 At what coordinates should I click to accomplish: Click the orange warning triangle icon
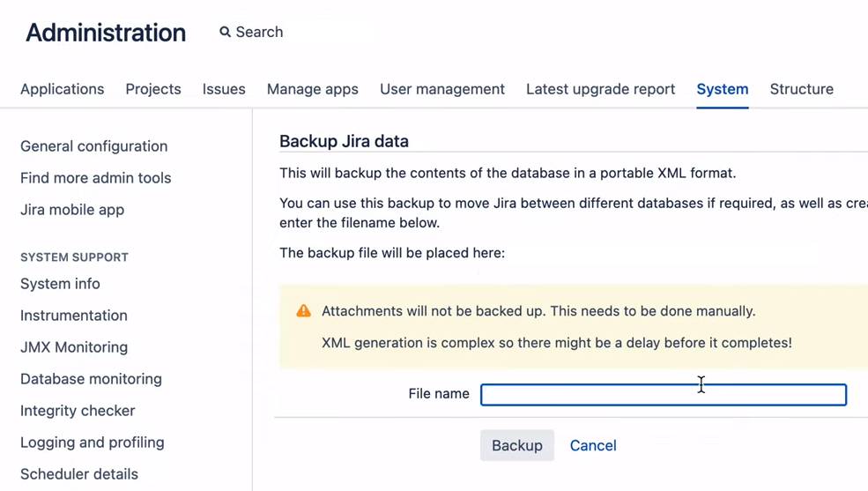[x=303, y=310]
